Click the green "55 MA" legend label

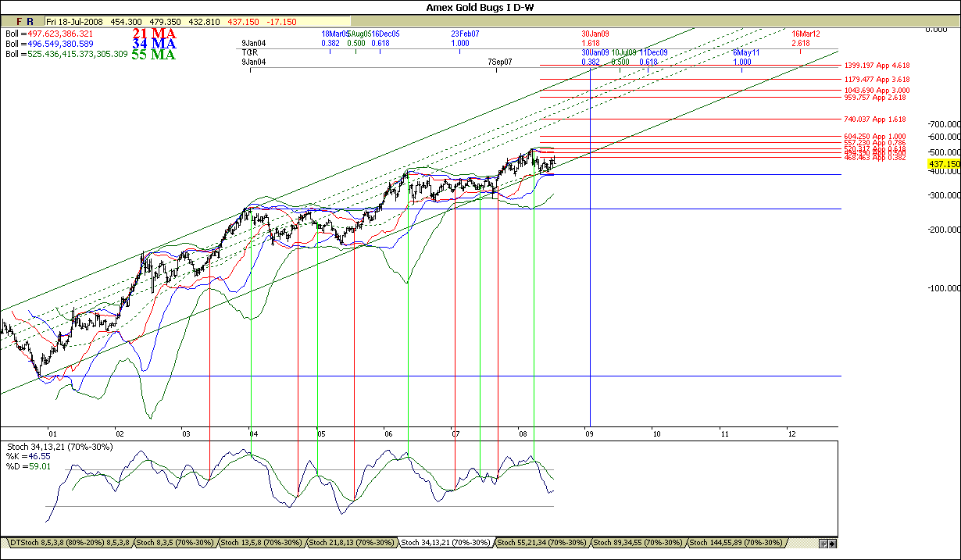[x=153, y=55]
